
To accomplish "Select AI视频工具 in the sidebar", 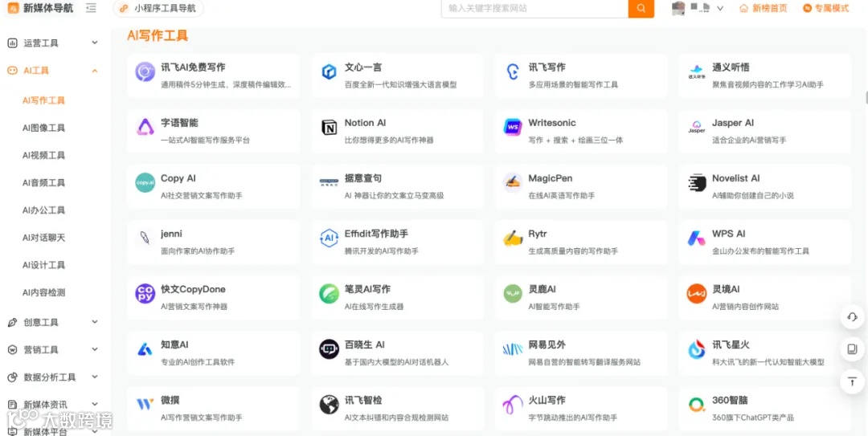I will (x=43, y=156).
